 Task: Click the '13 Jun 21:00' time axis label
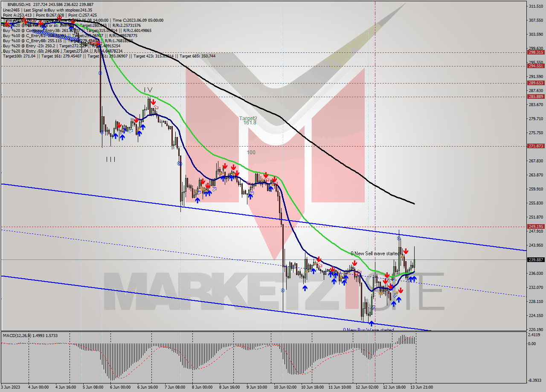point(421,387)
